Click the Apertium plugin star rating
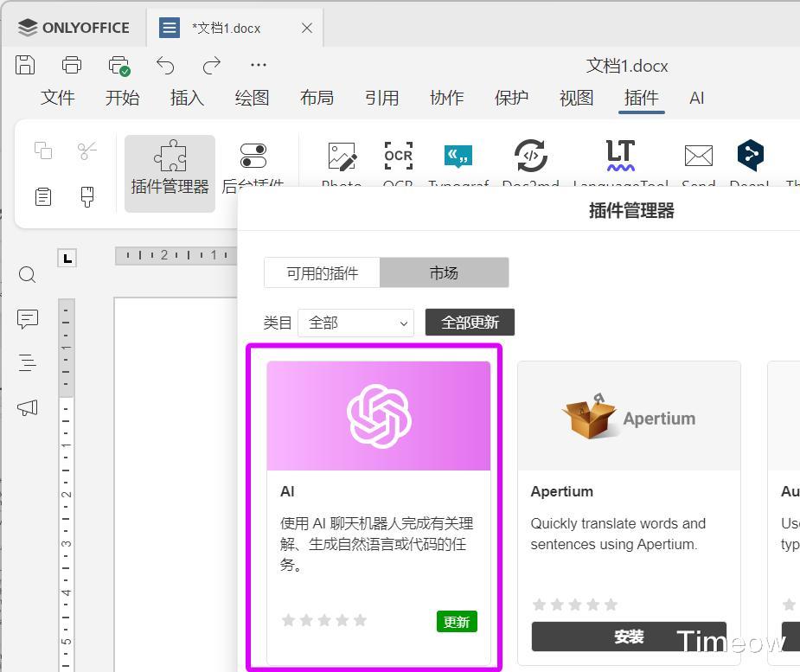Viewport: 800px width, 672px height. pos(574,605)
